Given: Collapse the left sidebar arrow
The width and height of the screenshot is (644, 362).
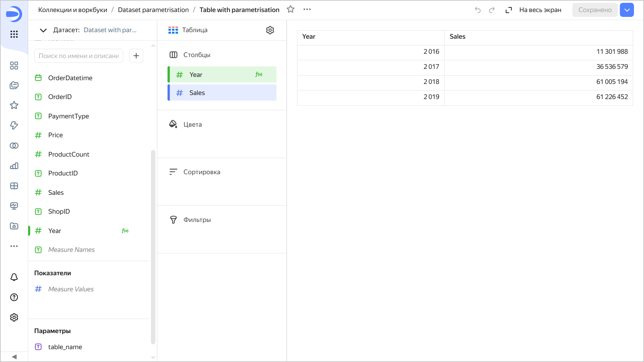Looking at the screenshot, I should coord(14,357).
